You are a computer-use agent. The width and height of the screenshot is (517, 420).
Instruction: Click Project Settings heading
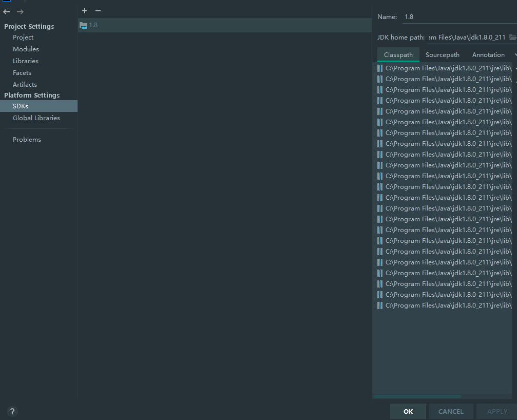point(29,26)
